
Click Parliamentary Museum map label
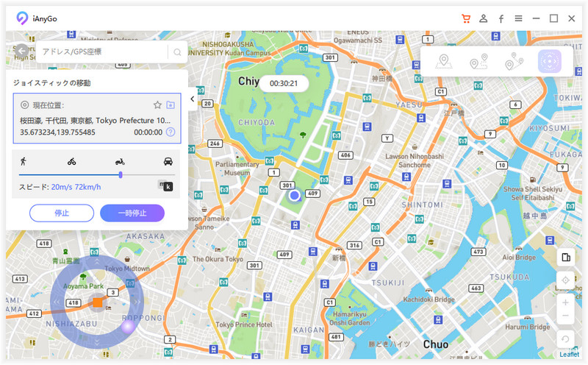(x=237, y=169)
